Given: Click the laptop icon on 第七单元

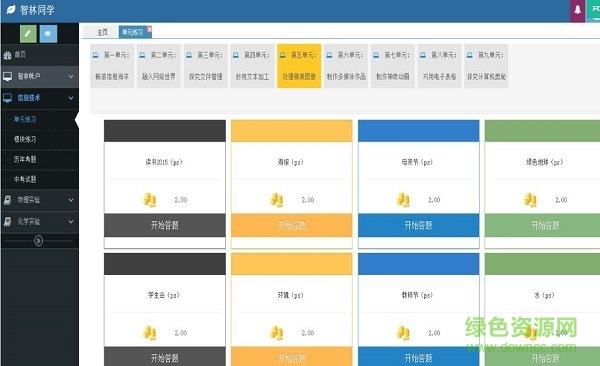Looking at the screenshot, I should 376,56.
